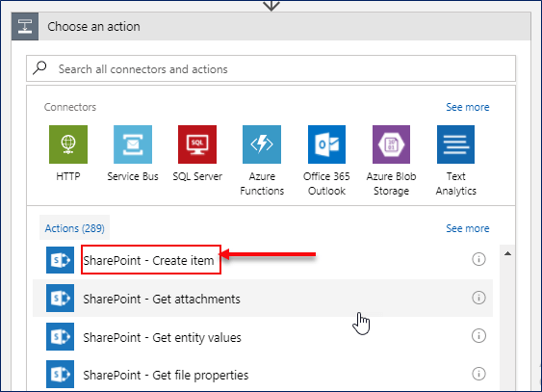Focus the Search all connectors and actions field
Image resolution: width=542 pixels, height=392 pixels.
pos(271,68)
